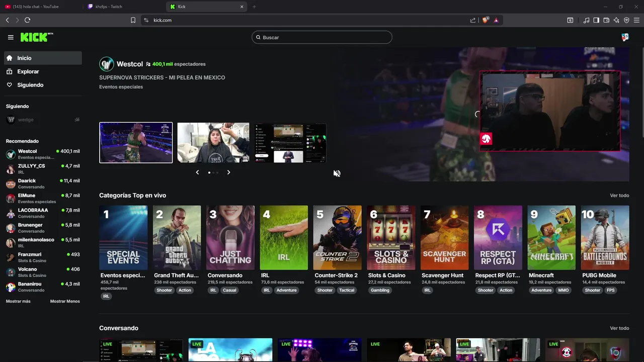Open Special Events category card
This screenshot has height=362, width=644.
123,238
